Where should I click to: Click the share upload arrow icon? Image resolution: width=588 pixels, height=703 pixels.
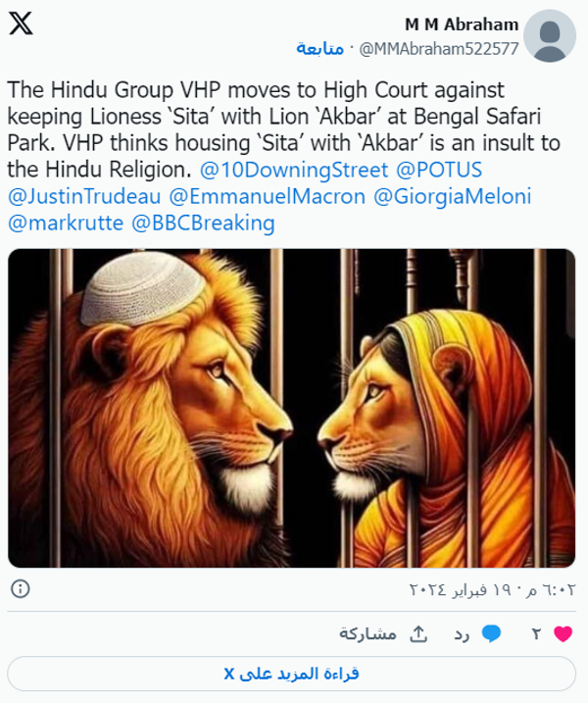click(418, 633)
